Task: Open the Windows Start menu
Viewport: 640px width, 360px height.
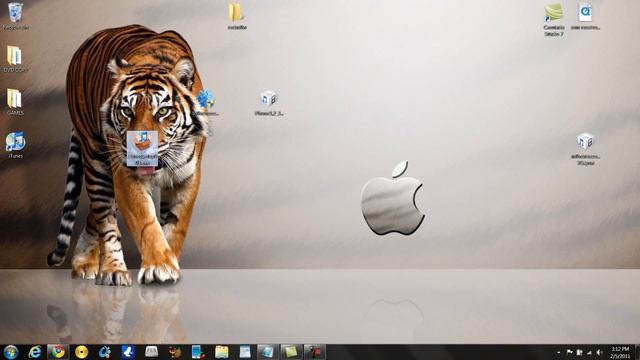Action: tap(11, 352)
